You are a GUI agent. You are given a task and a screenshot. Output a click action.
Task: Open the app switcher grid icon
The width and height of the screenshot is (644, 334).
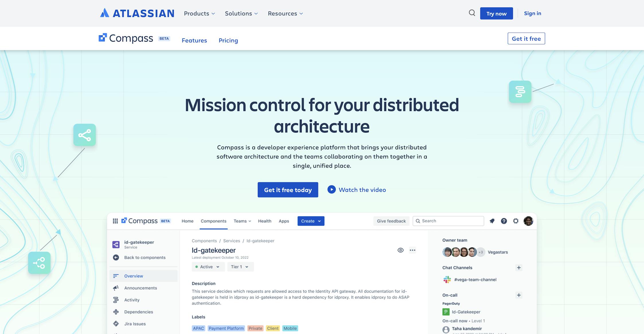tap(115, 221)
